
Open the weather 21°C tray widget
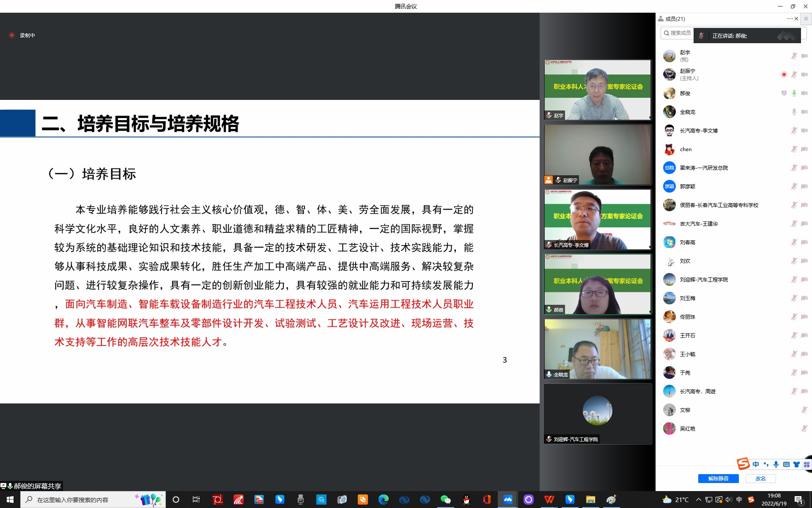675,500
